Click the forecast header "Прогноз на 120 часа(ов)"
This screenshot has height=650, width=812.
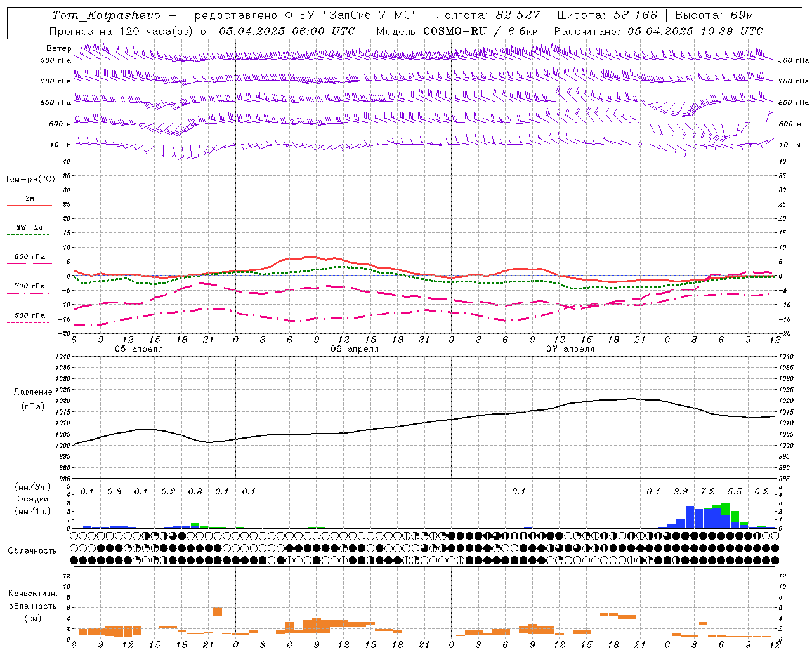coord(122,31)
